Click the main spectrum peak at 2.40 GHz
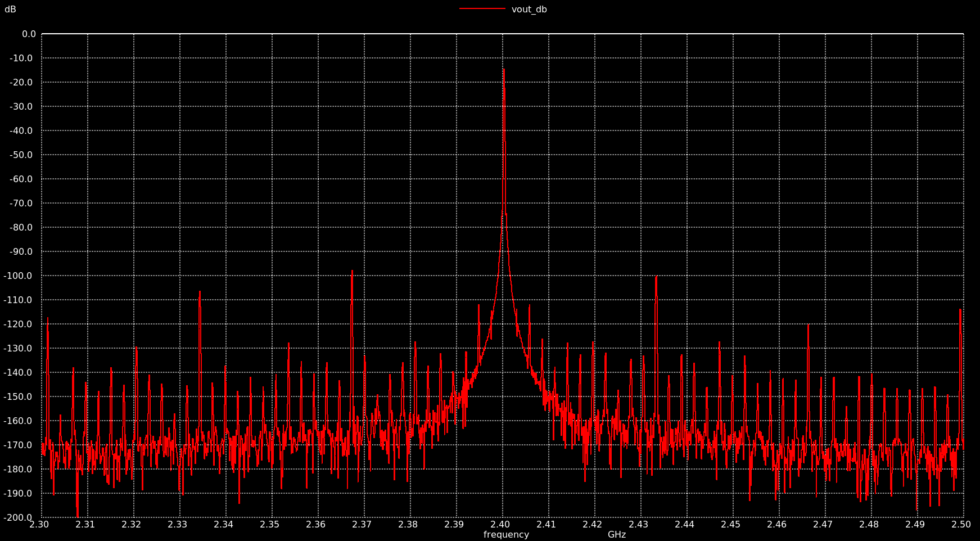Image resolution: width=980 pixels, height=541 pixels. (x=504, y=70)
